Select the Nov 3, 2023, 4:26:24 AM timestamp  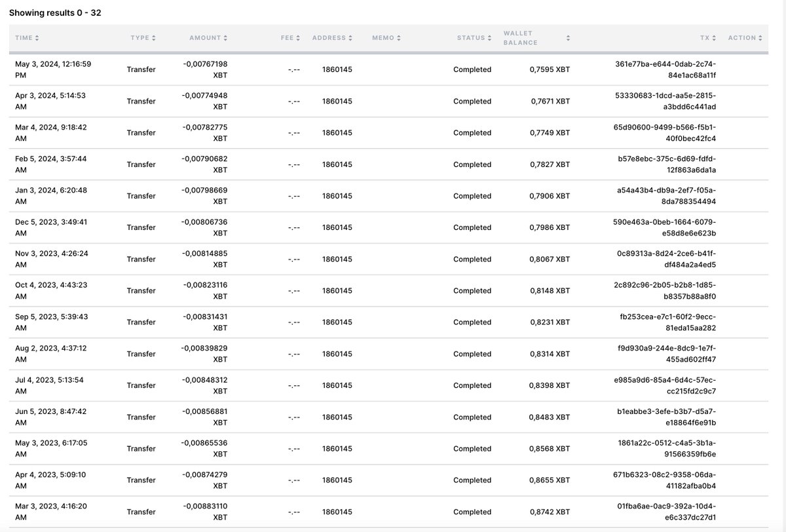coord(52,259)
